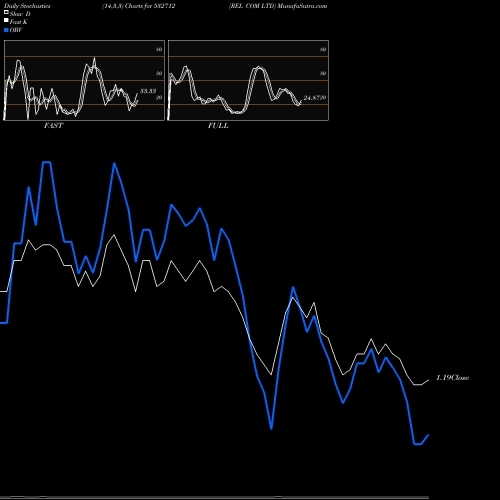
Task: Click the 'Charts for 532712' heading
Action: [150, 6]
